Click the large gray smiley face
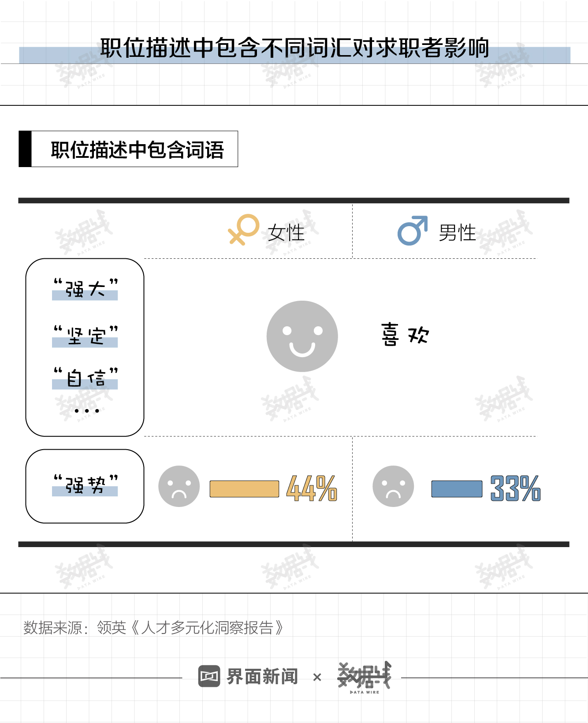588x723 pixels. pyautogui.click(x=302, y=336)
